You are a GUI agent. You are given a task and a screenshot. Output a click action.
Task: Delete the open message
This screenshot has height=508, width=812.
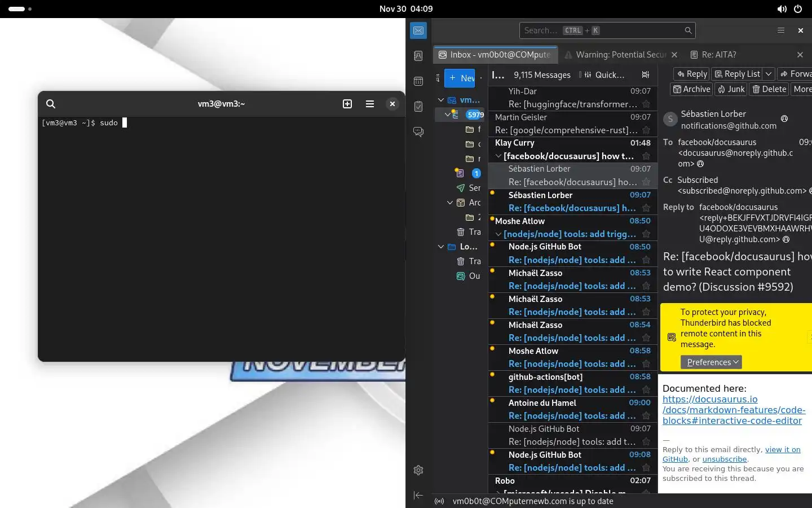(769, 89)
